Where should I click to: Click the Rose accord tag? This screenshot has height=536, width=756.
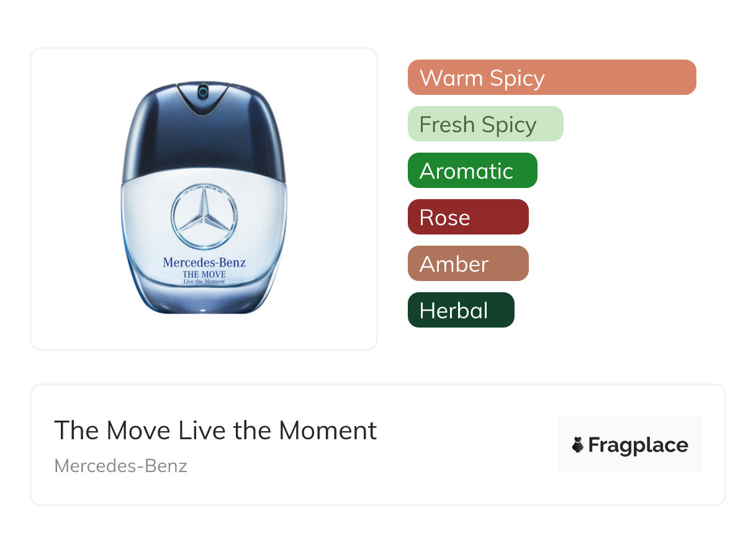point(467,217)
